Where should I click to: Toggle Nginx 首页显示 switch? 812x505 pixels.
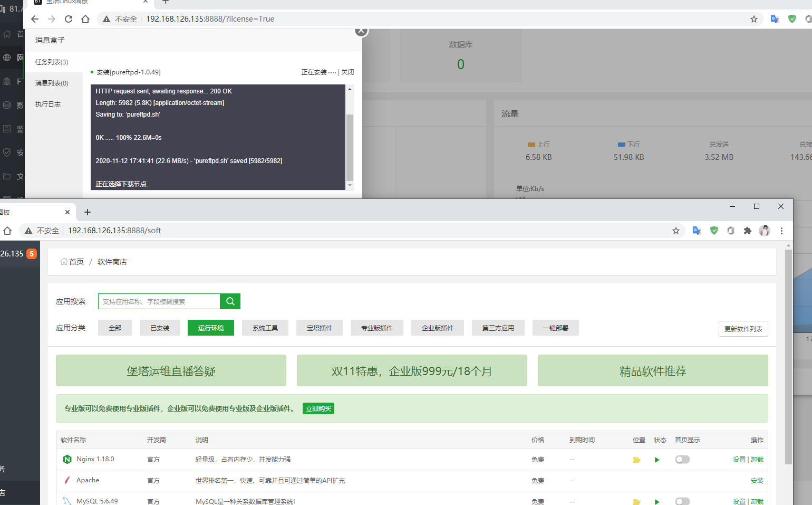click(682, 460)
